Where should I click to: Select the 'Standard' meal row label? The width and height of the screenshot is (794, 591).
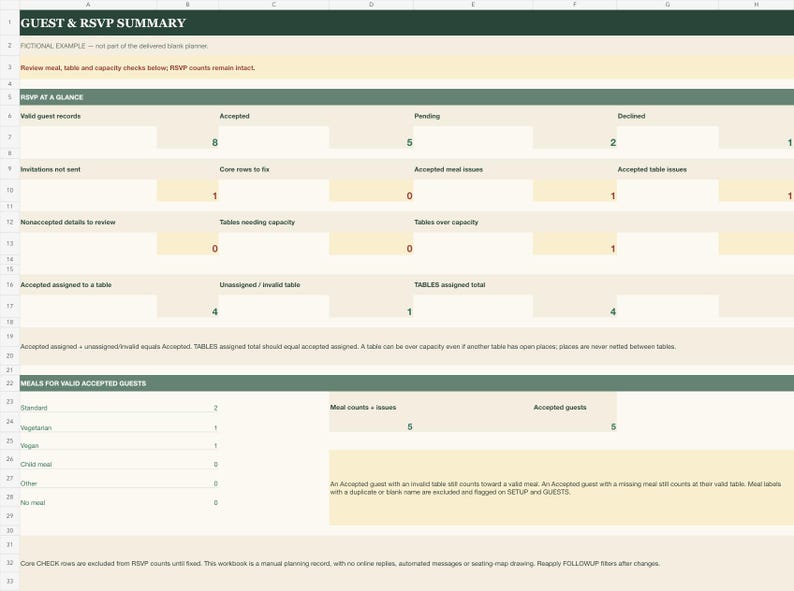34,408
